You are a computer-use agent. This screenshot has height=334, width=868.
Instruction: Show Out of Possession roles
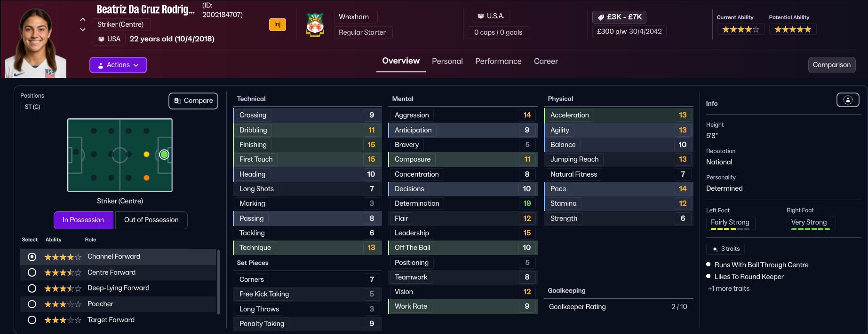tap(151, 220)
